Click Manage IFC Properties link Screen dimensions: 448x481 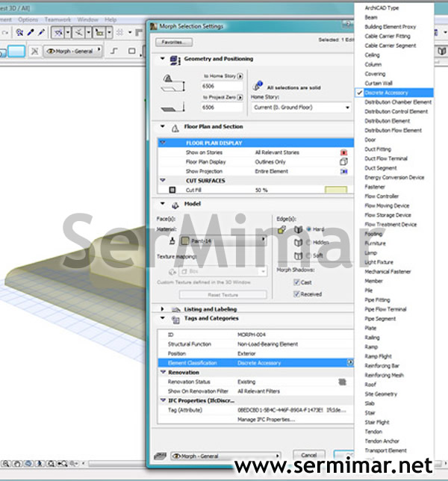tap(266, 419)
